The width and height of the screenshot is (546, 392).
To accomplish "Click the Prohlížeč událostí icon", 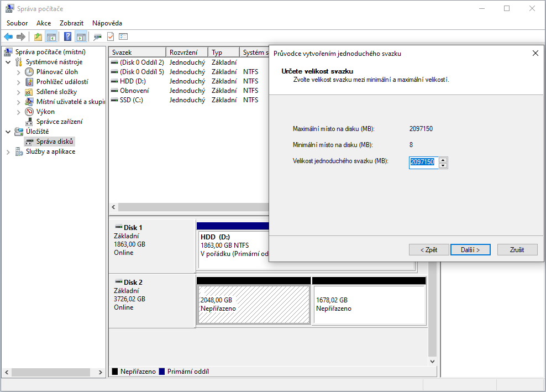I will tap(30, 82).
